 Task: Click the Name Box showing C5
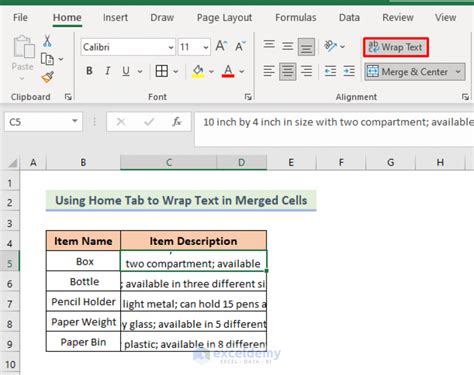point(43,122)
